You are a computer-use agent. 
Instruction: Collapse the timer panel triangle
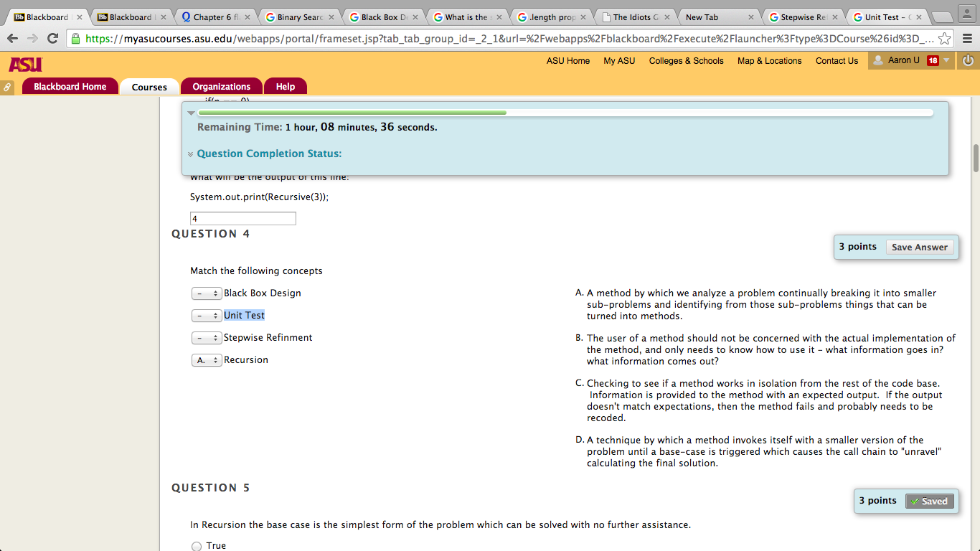click(191, 113)
